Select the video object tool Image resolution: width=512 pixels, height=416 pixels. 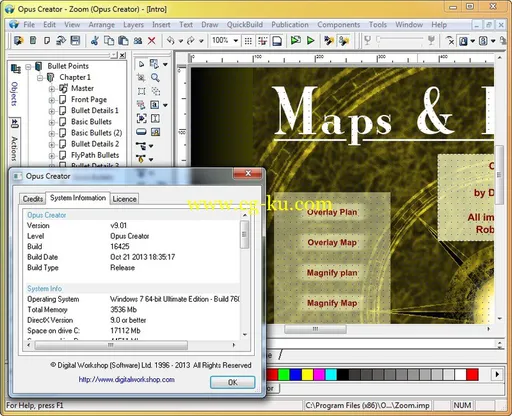coord(141,118)
